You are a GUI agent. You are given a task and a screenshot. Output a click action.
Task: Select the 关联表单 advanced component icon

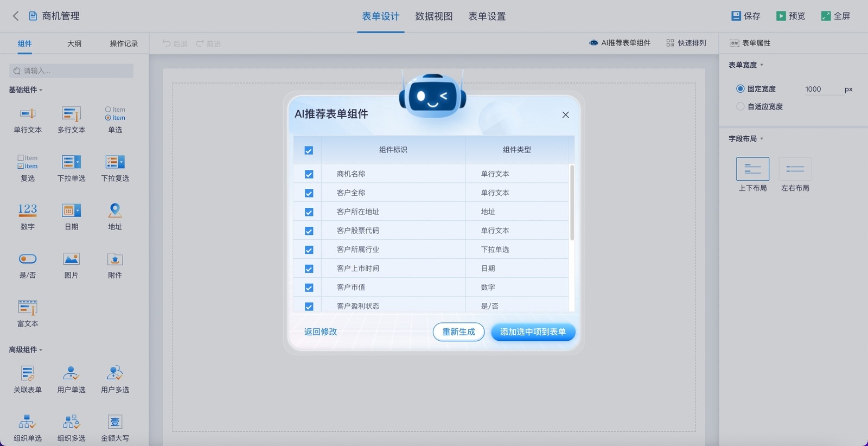pyautogui.click(x=28, y=373)
